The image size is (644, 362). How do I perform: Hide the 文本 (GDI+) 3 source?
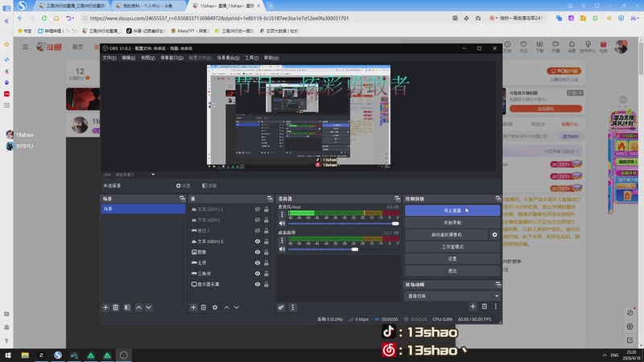258,241
